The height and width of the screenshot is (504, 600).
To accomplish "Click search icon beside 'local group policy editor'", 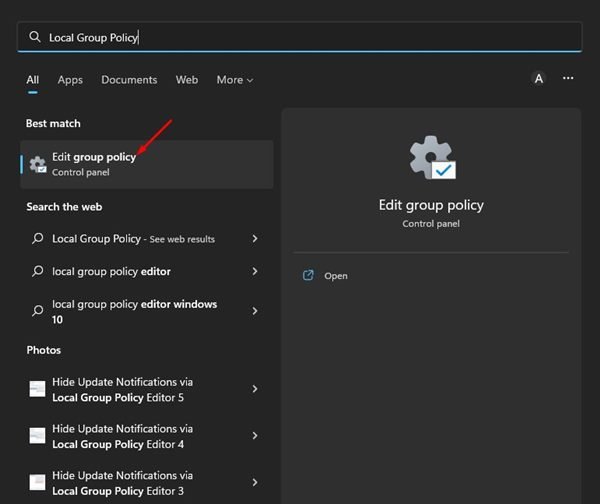I will (x=38, y=271).
